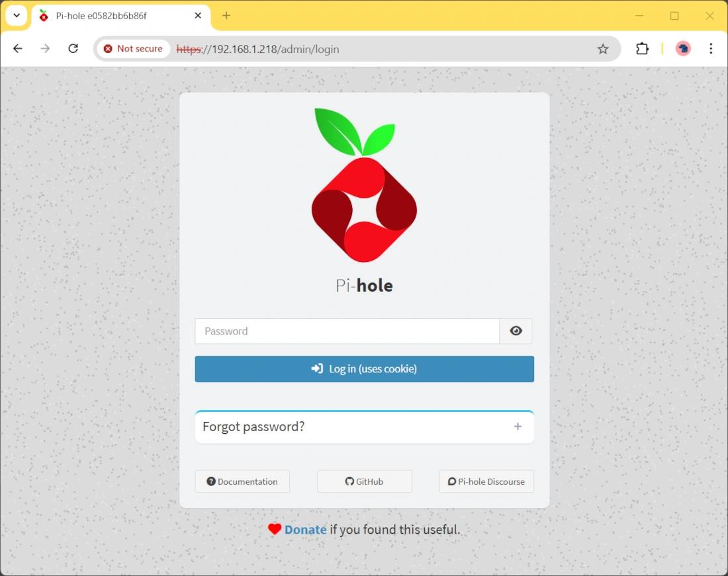The width and height of the screenshot is (728, 576).
Task: Click the Not secure warning badge
Action: (132, 48)
